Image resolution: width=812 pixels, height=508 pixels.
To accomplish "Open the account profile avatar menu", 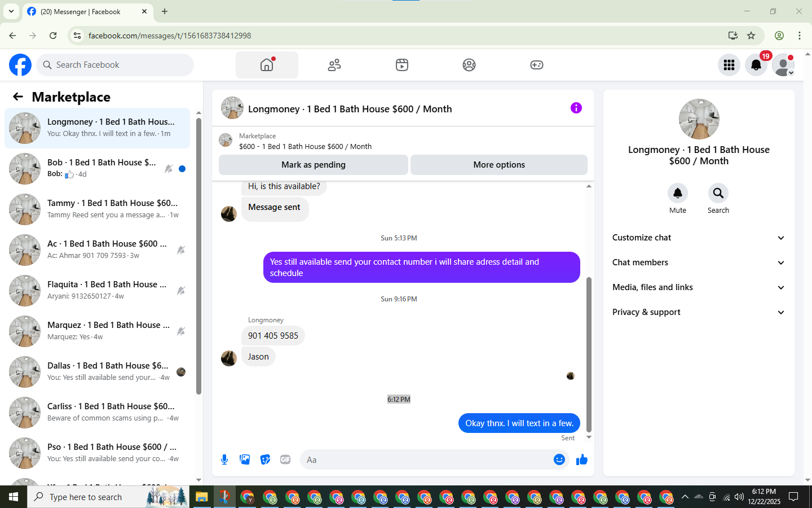I will coord(783,65).
